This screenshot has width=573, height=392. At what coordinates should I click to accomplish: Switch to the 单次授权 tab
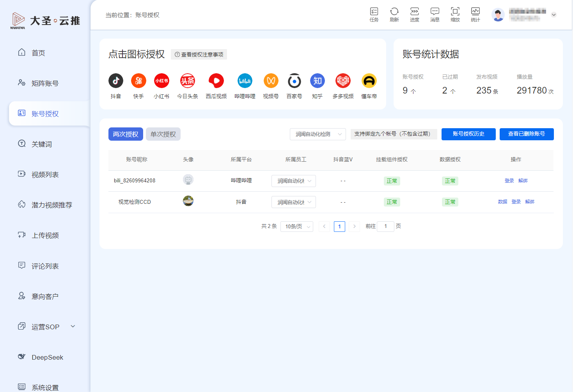tap(163, 134)
